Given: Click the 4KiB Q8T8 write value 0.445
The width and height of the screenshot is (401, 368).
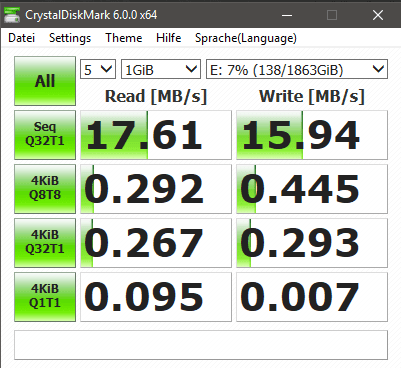Looking at the screenshot, I should click(312, 189).
